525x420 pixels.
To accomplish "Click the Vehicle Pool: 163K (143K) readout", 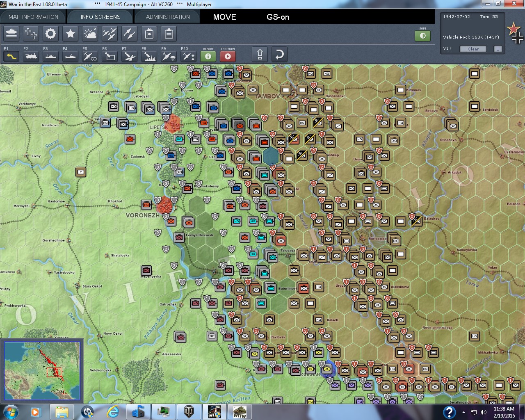I will 471,37.
